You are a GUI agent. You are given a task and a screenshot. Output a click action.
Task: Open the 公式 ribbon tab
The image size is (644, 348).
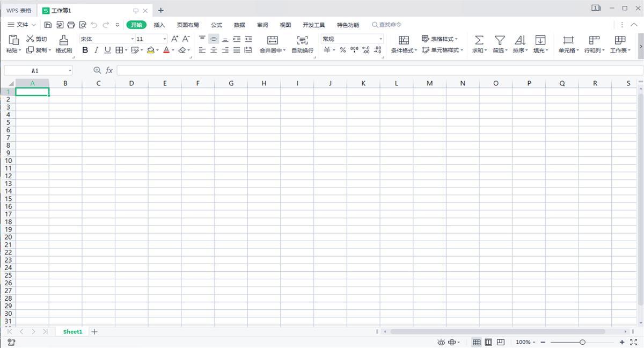[216, 25]
